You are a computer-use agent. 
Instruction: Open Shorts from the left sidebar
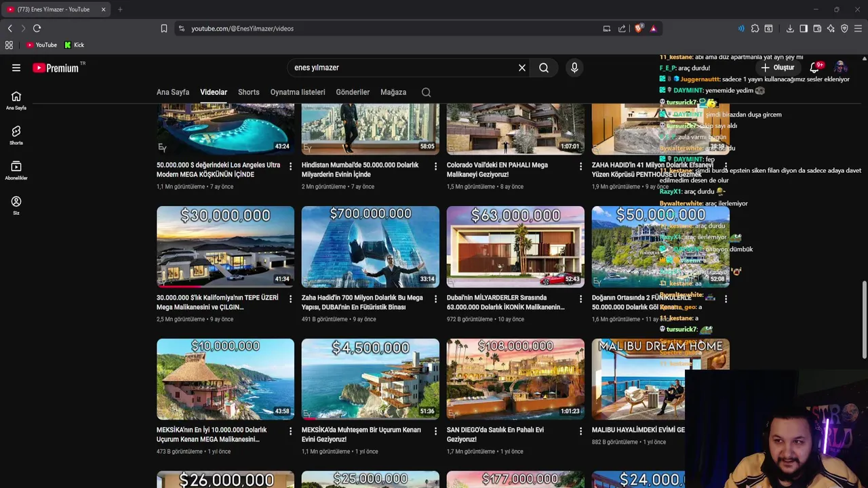pyautogui.click(x=16, y=136)
